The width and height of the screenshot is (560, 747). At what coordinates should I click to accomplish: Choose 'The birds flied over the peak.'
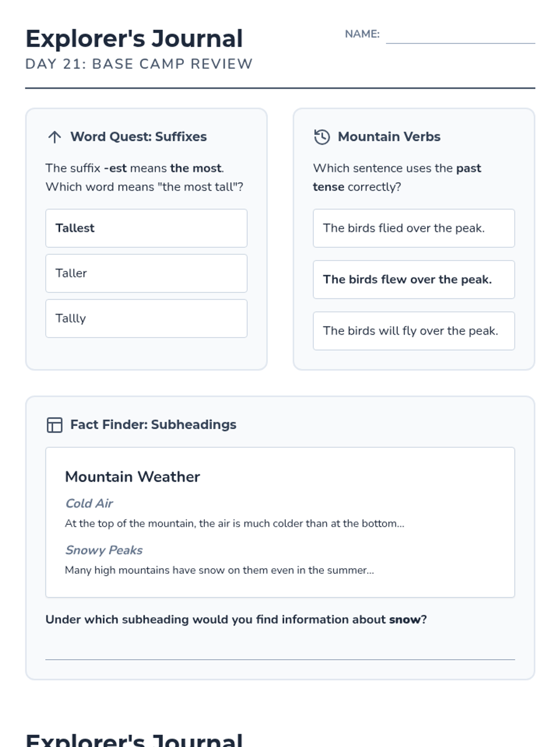tap(414, 228)
